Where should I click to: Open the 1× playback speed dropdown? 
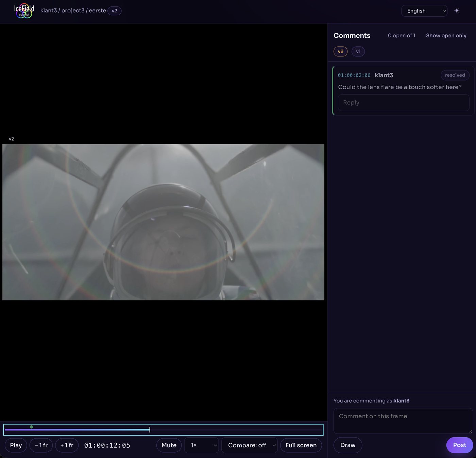coord(202,445)
